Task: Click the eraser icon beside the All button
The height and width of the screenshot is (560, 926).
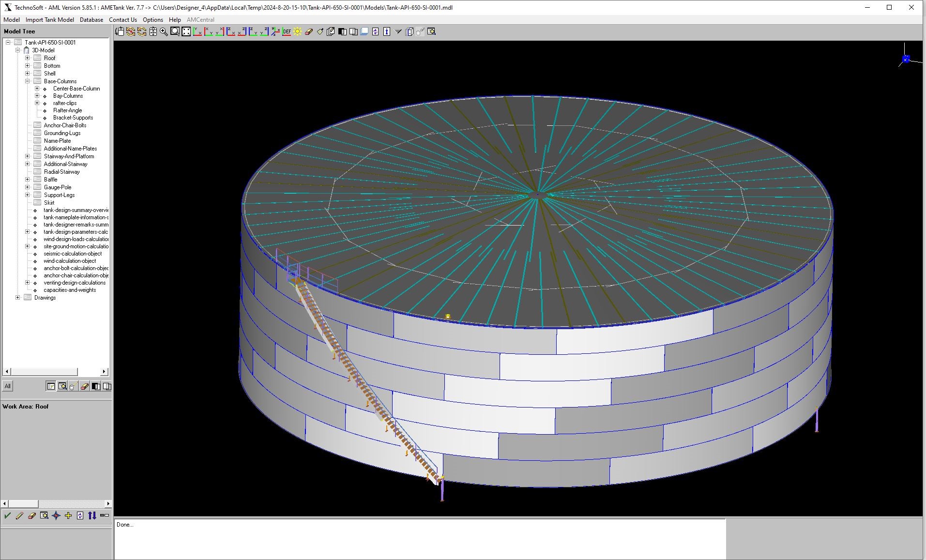Action: 85,386
